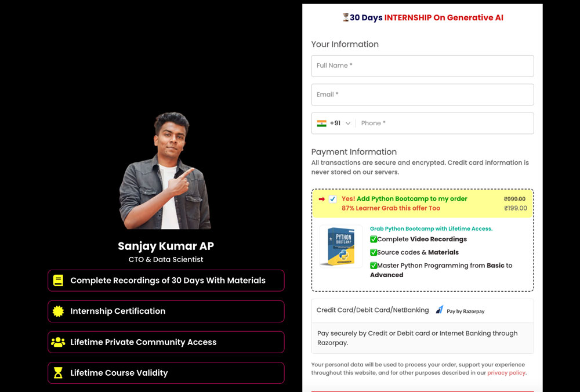Select Credit Card/Debit Card/NetBanking payment option
The height and width of the screenshot is (392, 580).
coord(372,310)
